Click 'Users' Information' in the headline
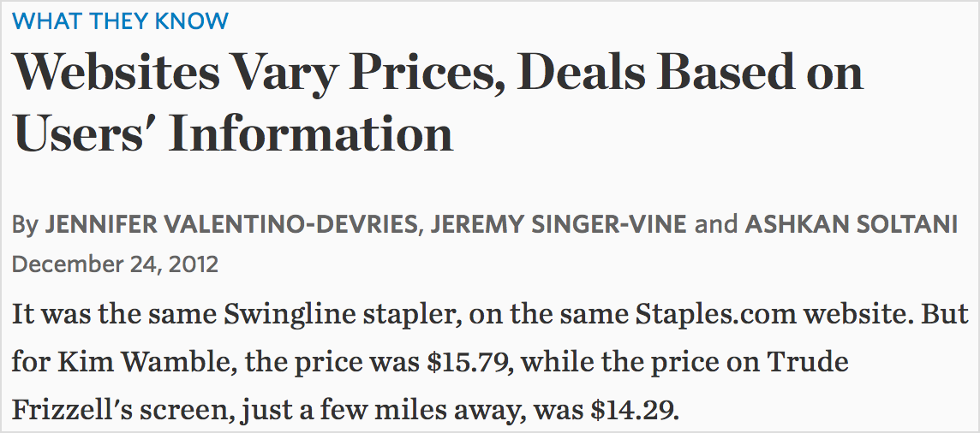The image size is (980, 433). (232, 134)
